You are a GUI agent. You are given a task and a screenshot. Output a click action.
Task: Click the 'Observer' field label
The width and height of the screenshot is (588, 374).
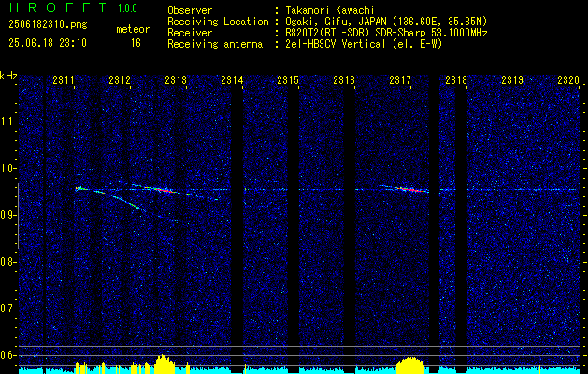[x=190, y=10]
